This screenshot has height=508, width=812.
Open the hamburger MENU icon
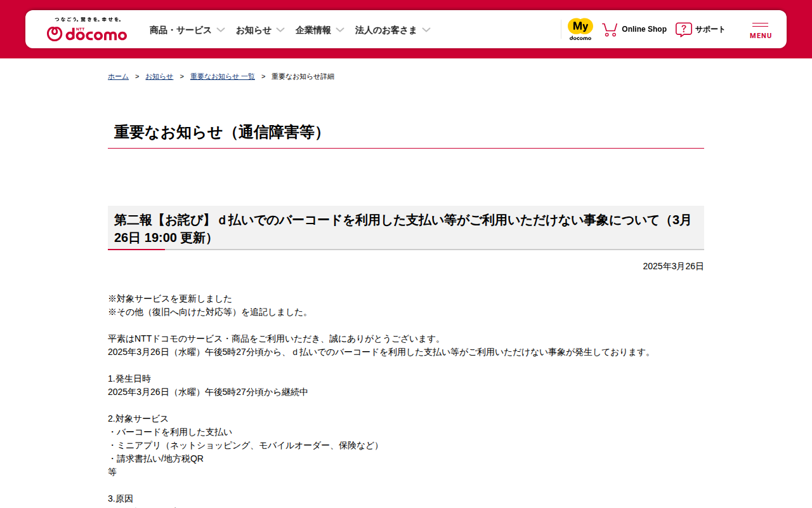pos(761,30)
